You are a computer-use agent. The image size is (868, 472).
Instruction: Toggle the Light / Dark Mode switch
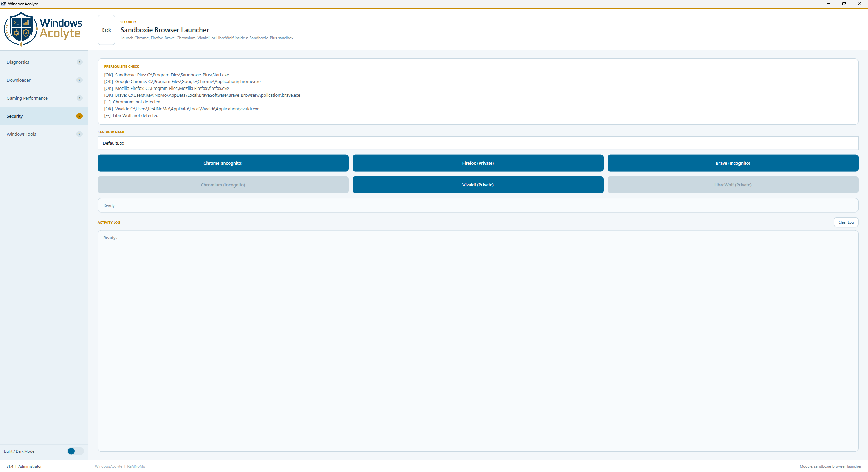75,451
